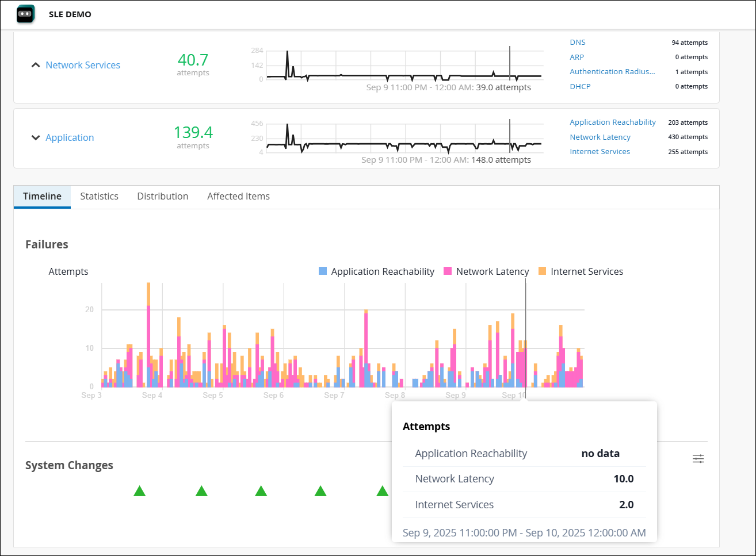Toggle Internet Services series visibility in legend
This screenshot has height=556, width=756.
(x=587, y=271)
